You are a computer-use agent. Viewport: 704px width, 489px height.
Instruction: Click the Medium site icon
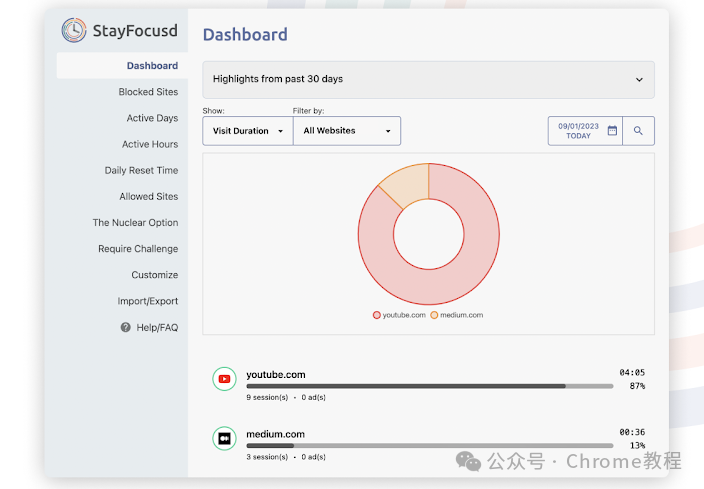224,438
